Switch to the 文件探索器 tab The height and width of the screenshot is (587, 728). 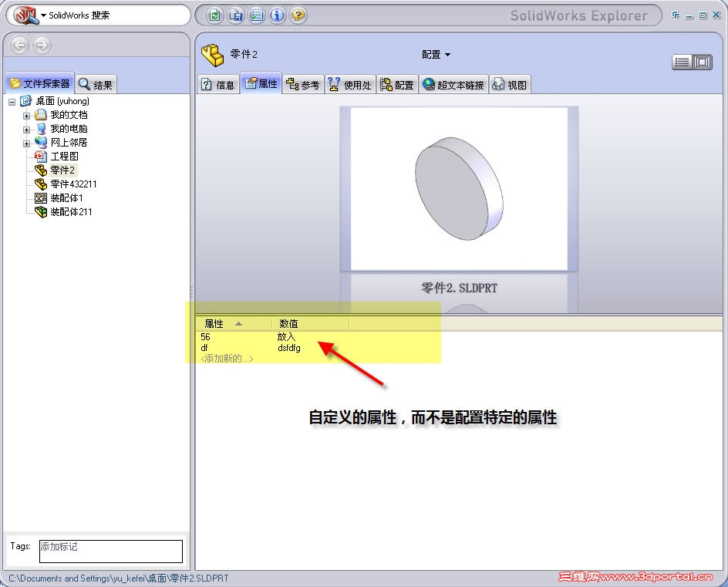tap(40, 83)
